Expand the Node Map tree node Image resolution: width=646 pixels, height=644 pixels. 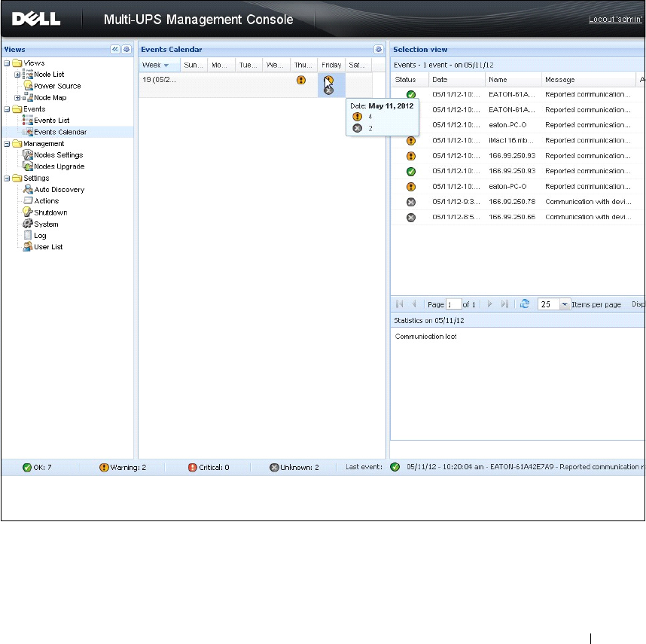[x=17, y=98]
